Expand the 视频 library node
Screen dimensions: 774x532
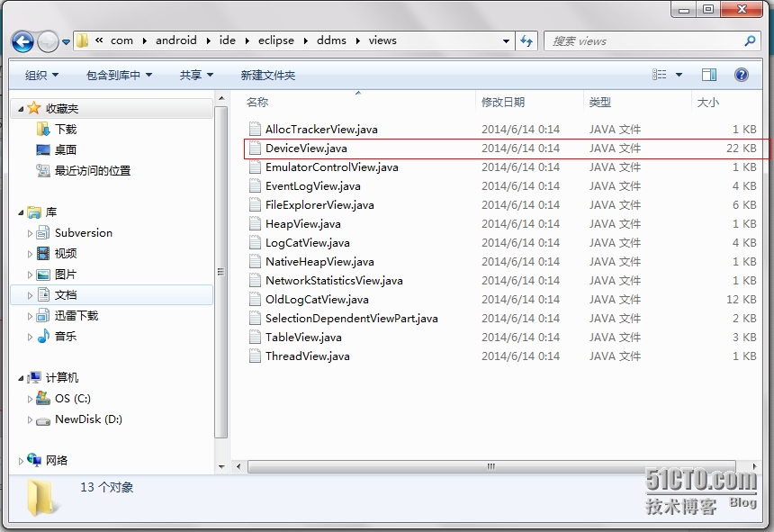pos(30,254)
